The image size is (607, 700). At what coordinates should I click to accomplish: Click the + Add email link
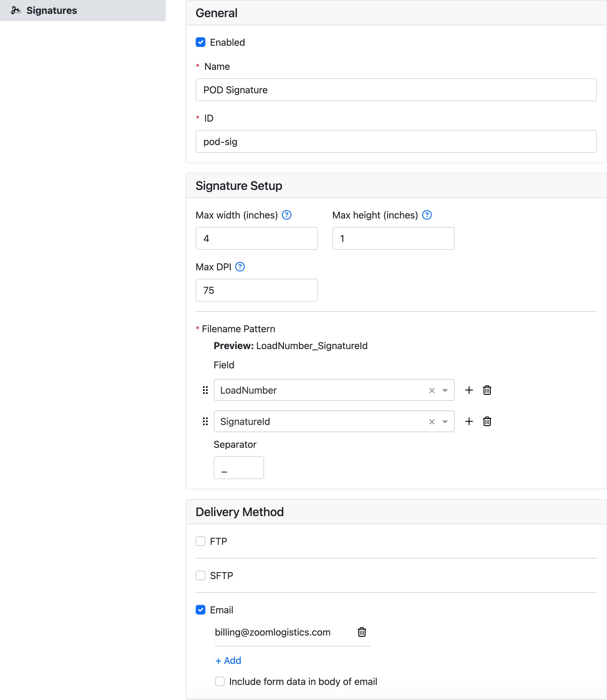click(x=228, y=660)
